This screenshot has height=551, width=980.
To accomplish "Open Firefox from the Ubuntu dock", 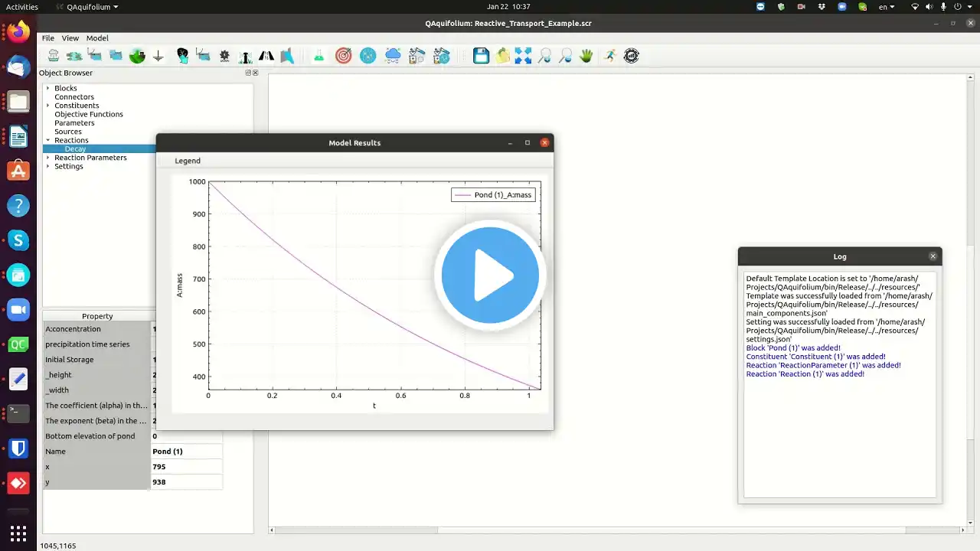I will click(18, 31).
